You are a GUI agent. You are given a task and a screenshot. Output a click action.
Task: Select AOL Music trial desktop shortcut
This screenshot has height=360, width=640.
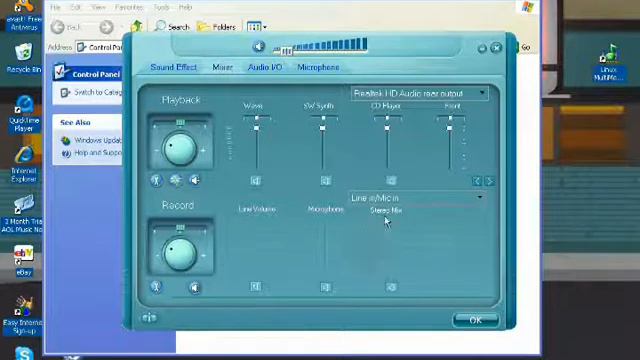coord(23,214)
